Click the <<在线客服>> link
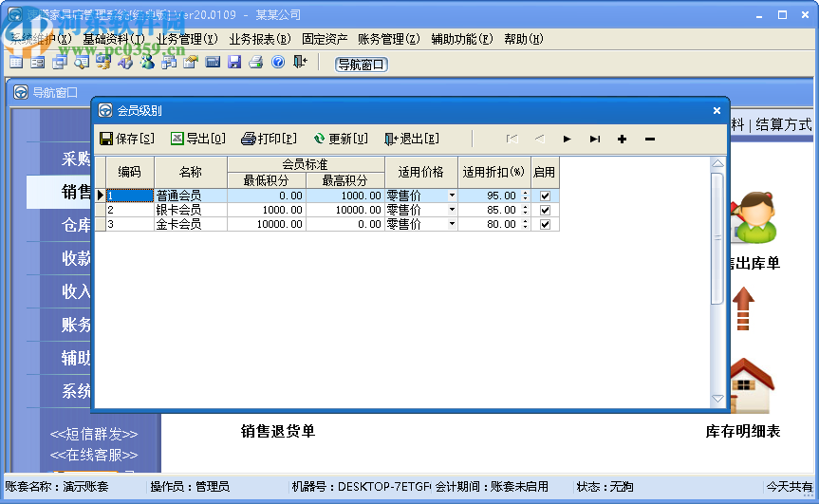Screen dimensions: 819x504 (94, 455)
